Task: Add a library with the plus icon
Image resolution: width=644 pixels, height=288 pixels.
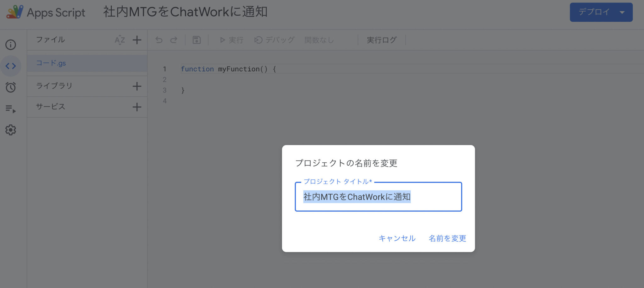Action: coord(137,86)
